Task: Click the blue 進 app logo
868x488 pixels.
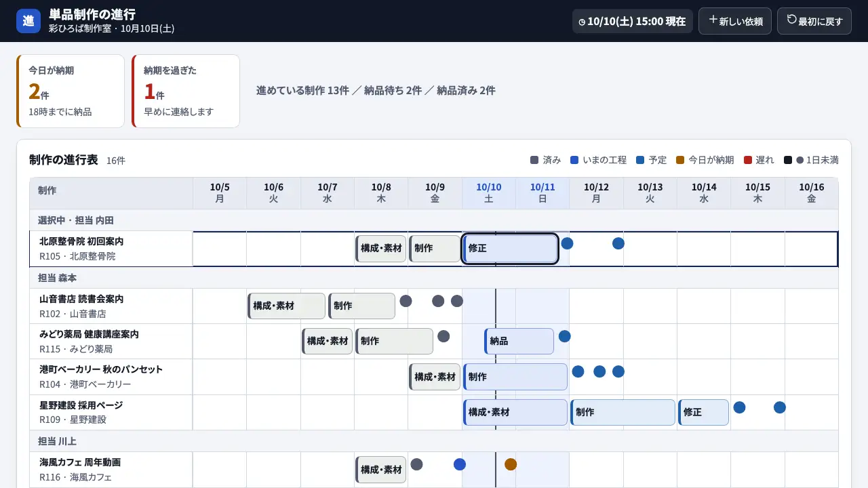Action: (x=28, y=21)
